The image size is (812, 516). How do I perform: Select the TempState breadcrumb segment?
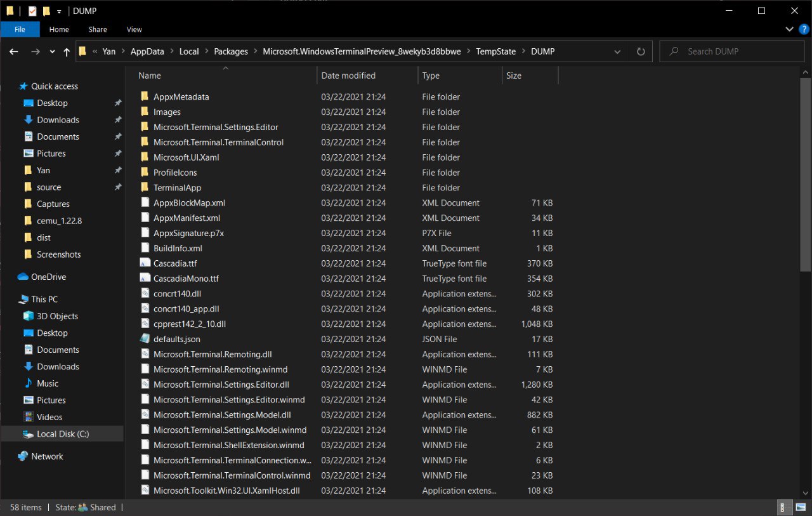496,51
